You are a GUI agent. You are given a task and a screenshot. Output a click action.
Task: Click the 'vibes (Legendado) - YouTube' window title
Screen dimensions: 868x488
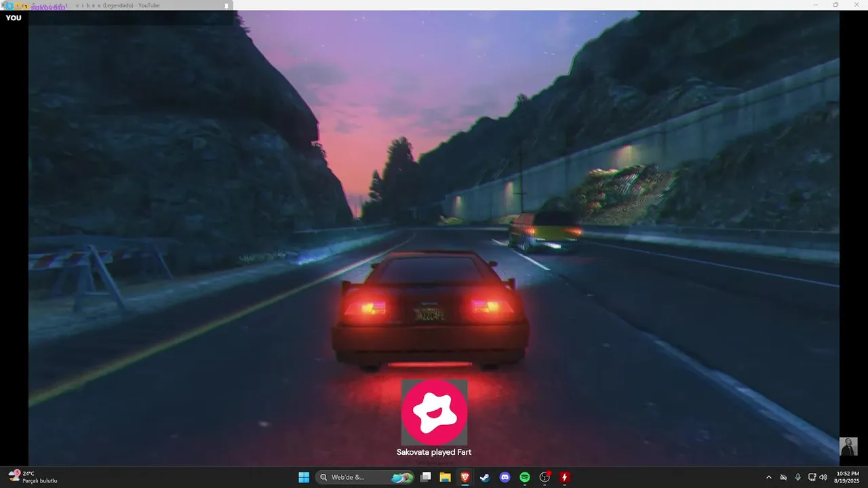point(117,5)
